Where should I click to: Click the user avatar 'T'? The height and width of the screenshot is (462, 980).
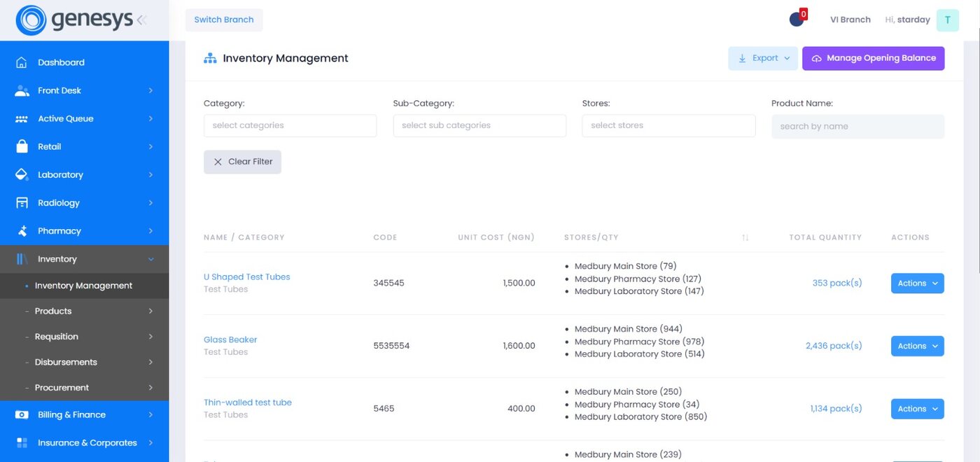(x=948, y=20)
